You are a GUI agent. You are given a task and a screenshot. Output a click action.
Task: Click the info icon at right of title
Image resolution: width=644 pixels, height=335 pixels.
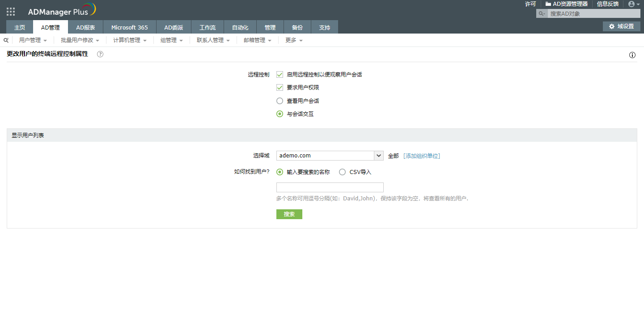pyautogui.click(x=632, y=55)
